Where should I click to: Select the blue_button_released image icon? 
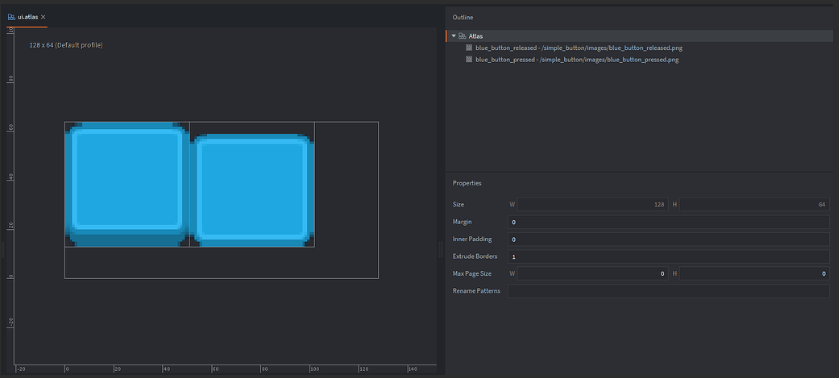point(469,48)
